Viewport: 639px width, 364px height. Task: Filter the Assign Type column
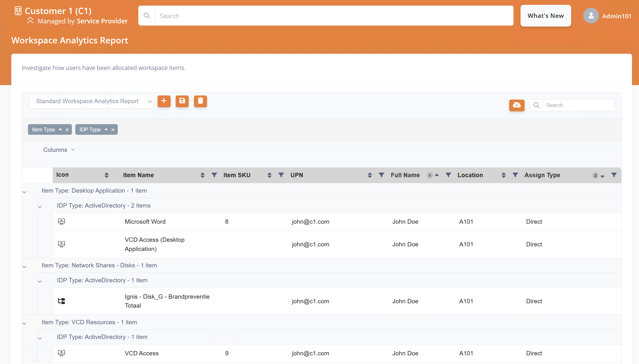pyautogui.click(x=614, y=175)
